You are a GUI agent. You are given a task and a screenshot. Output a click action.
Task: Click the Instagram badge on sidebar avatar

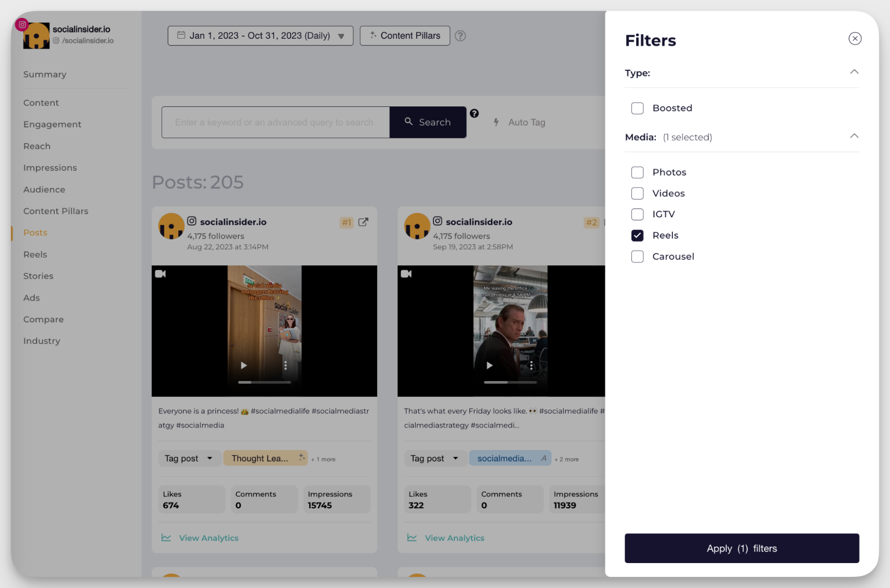point(22,24)
